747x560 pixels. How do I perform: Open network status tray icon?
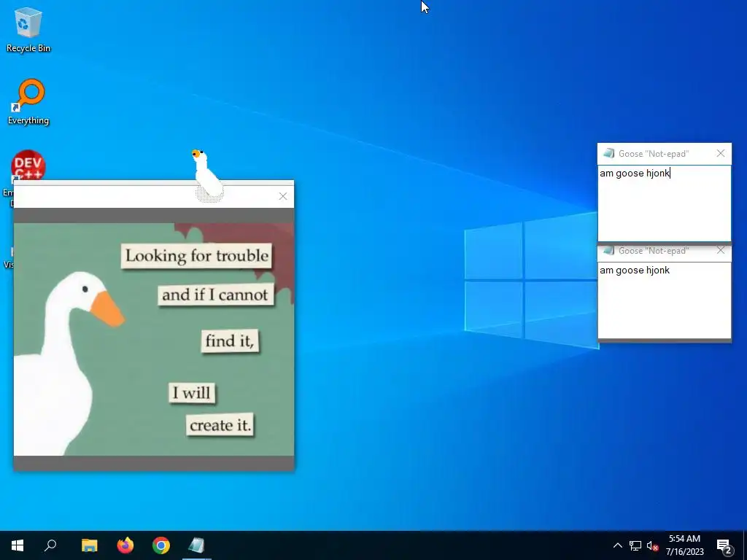point(635,545)
